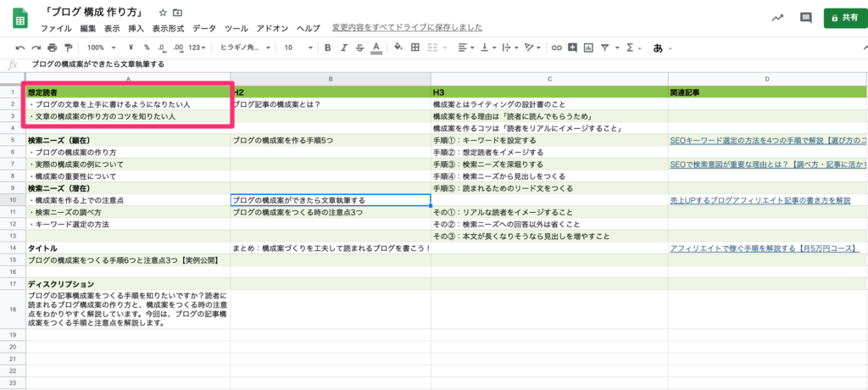Open the 123 number format dropdown
The width and height of the screenshot is (868, 390).
pyautogui.click(x=197, y=47)
